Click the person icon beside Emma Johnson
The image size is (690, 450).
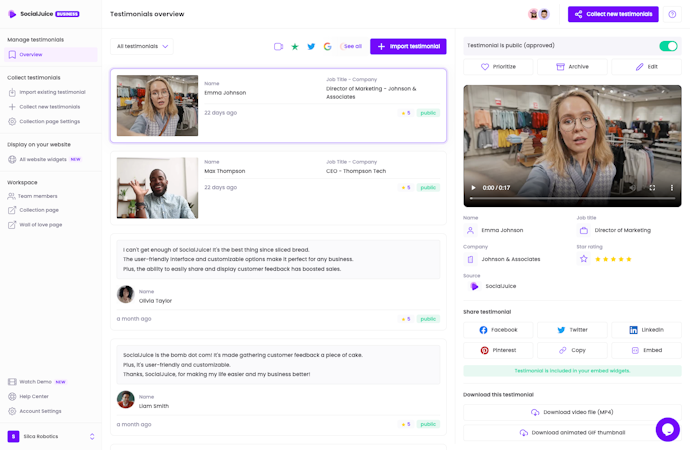point(470,230)
